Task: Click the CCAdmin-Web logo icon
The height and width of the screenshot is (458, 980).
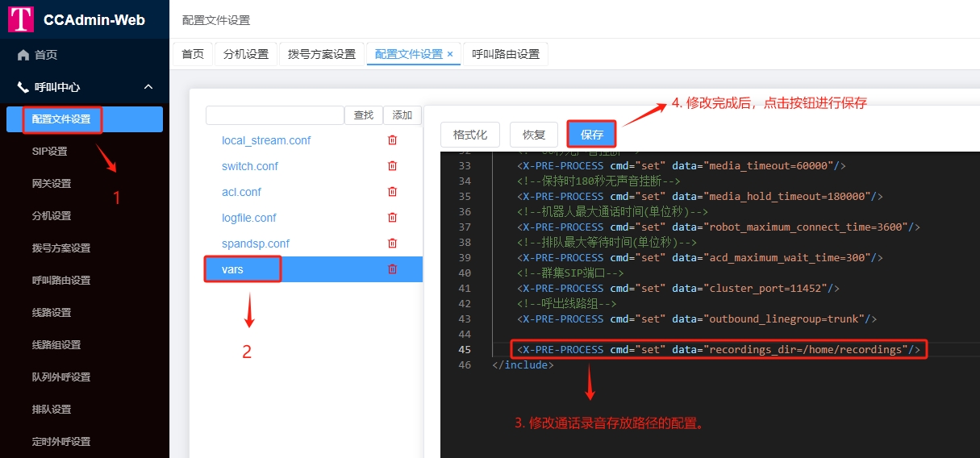Action: 21,20
